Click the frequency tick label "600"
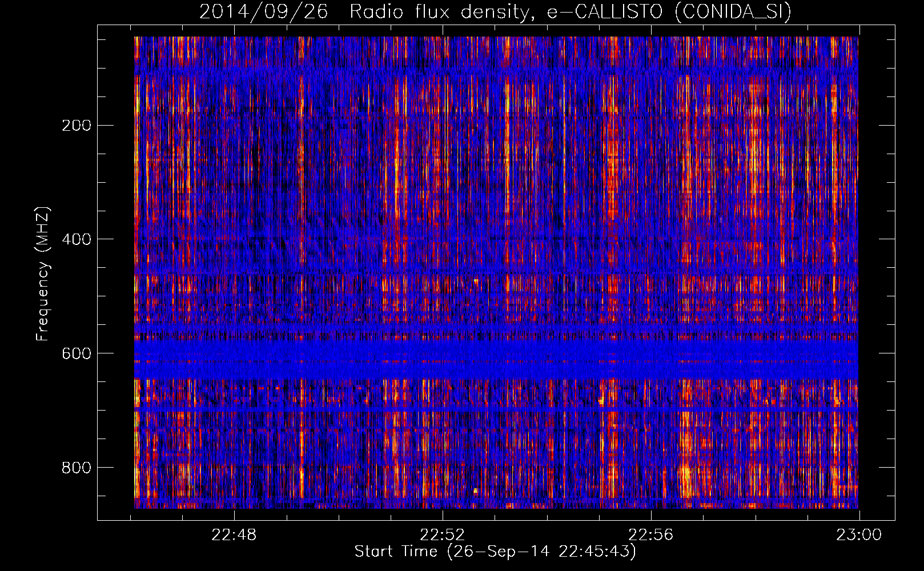This screenshot has width=924, height=571. (x=77, y=353)
